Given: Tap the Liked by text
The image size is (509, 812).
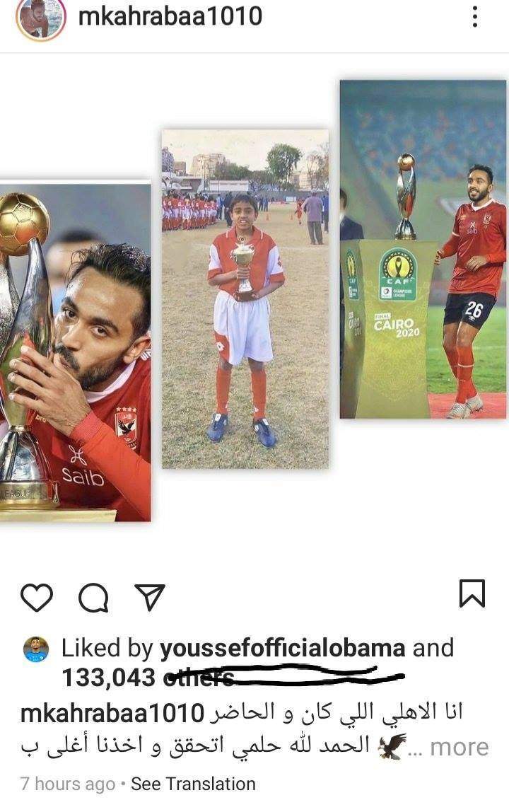Looking at the screenshot, I should 107,649.
